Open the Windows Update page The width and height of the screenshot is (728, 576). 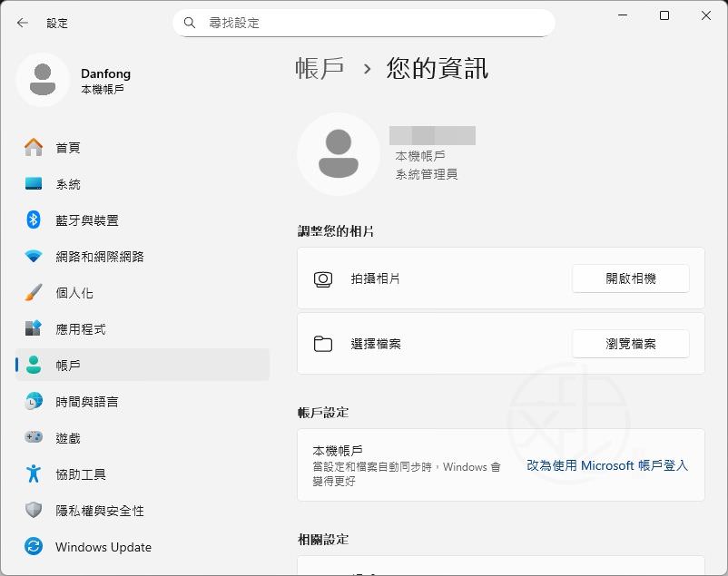143,546
